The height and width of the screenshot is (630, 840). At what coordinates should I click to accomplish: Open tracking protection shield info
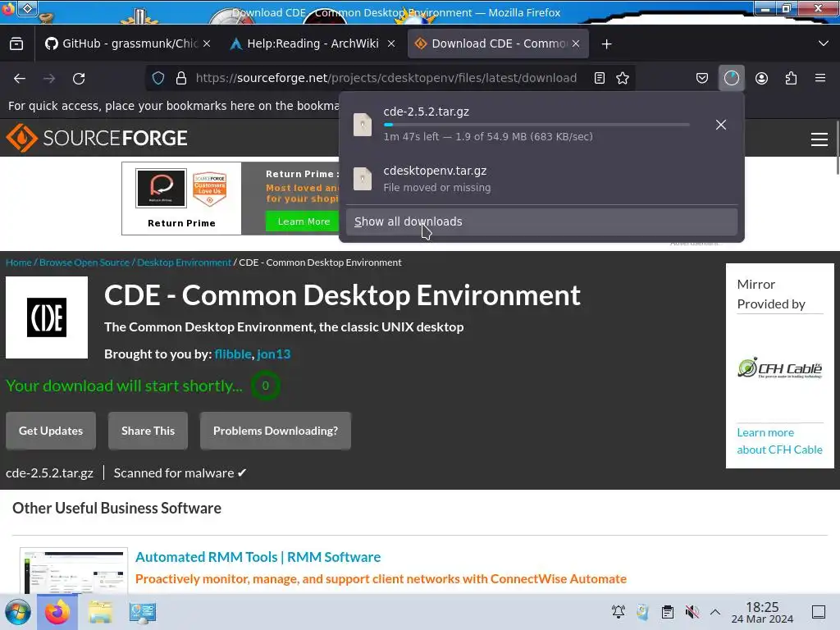158,78
